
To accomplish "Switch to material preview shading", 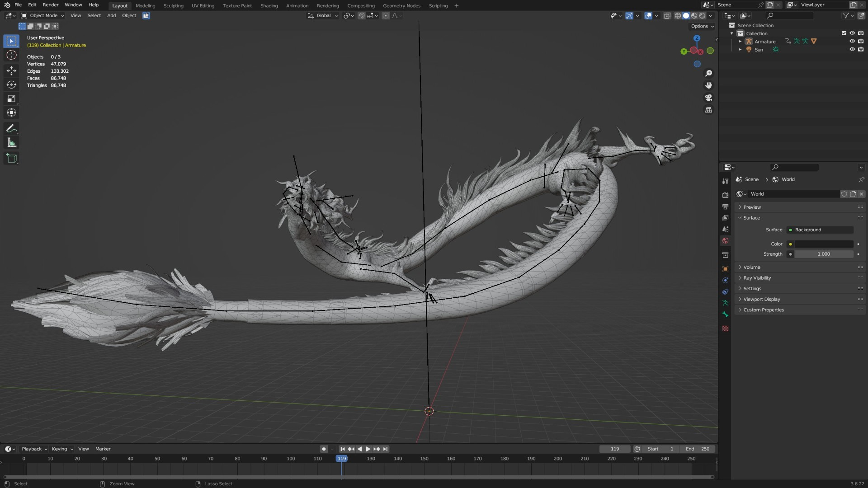I will 694,15.
